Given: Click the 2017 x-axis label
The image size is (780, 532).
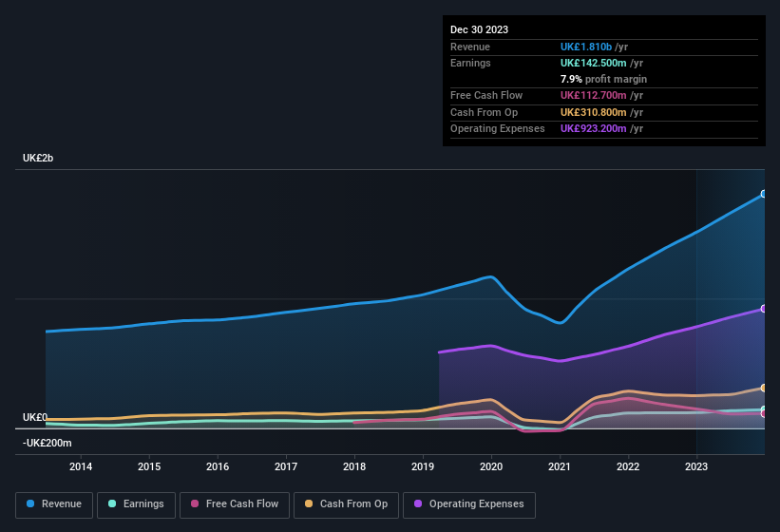Looking at the screenshot, I should pos(286,466).
